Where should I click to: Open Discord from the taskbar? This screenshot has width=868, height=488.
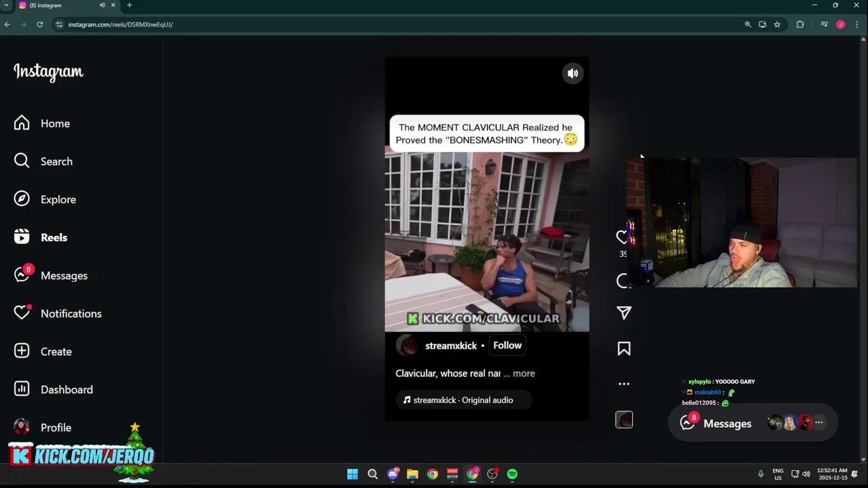tap(393, 474)
